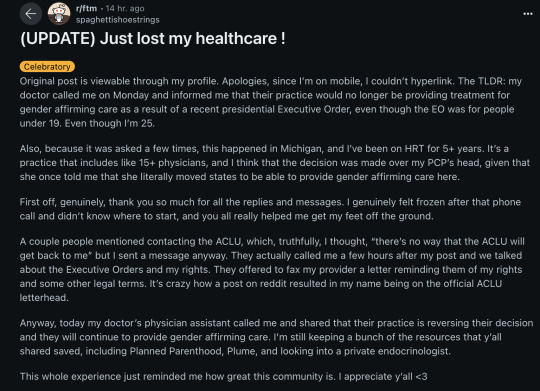Click the closing line 'This whole experience'
The height and width of the screenshot is (391, 540).
223,376
